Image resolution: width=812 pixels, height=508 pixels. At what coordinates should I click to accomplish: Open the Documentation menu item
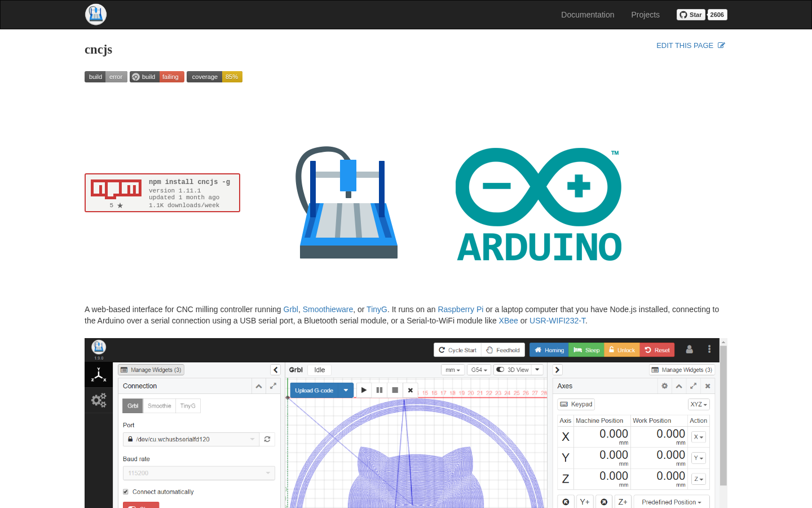click(x=588, y=15)
